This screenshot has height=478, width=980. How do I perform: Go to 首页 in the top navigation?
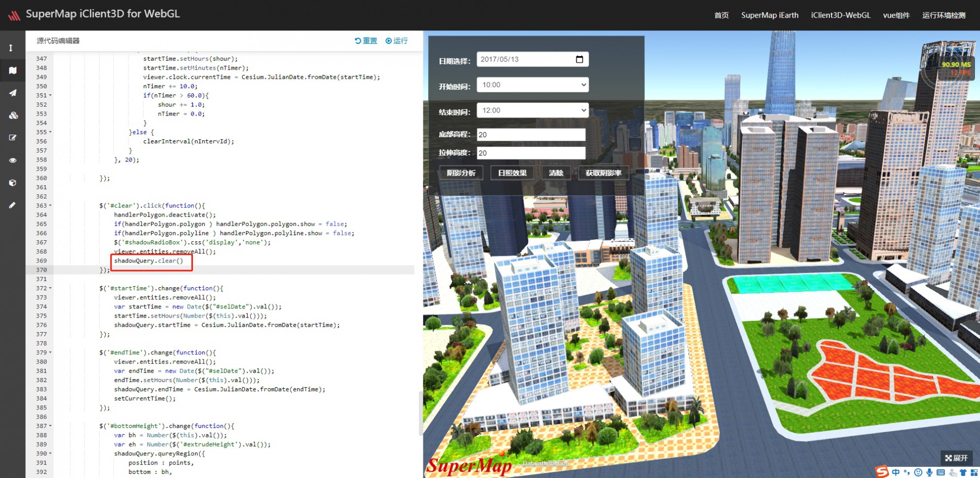[x=722, y=15]
